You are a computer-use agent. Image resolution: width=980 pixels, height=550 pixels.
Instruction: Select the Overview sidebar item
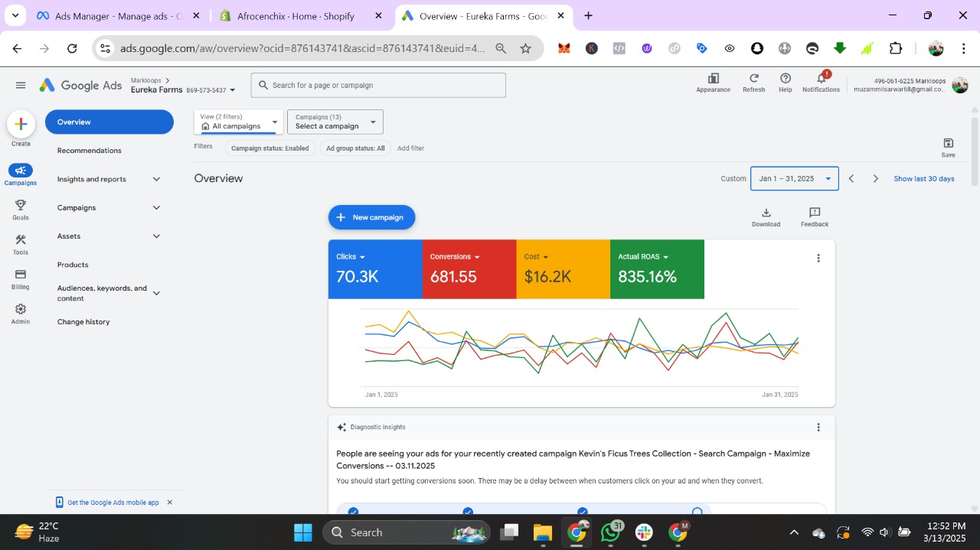pyautogui.click(x=109, y=122)
